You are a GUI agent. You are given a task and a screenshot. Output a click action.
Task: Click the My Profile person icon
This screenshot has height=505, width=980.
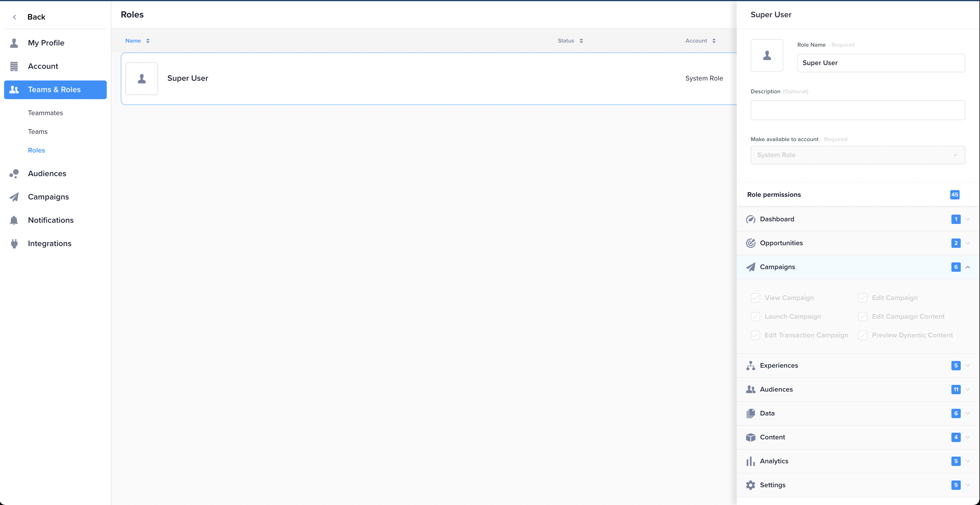coord(14,43)
